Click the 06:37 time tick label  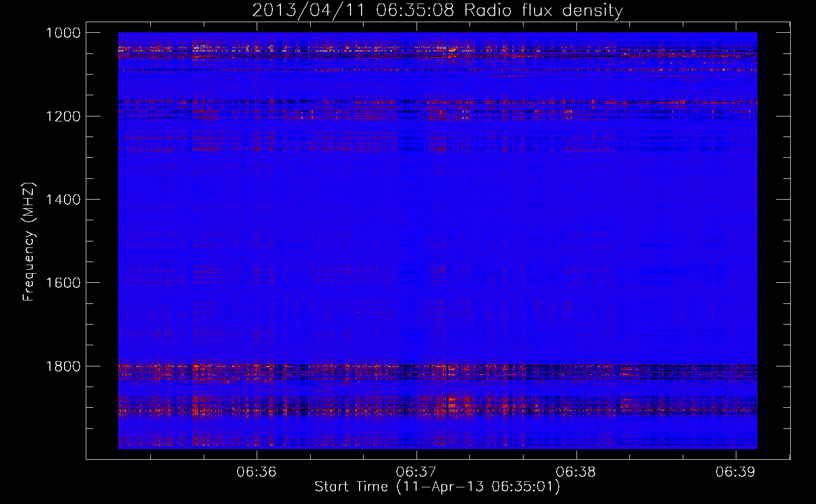pos(416,472)
